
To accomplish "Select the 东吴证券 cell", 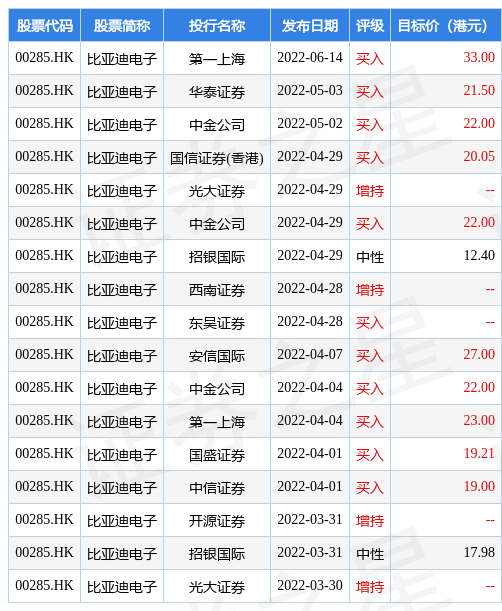I will click(217, 323).
